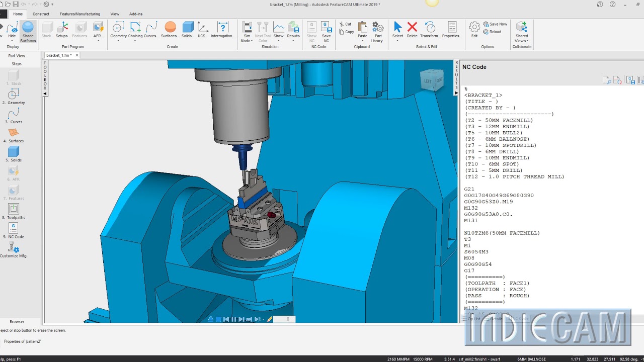
Task: Click the Browser panel button
Action: click(17, 322)
